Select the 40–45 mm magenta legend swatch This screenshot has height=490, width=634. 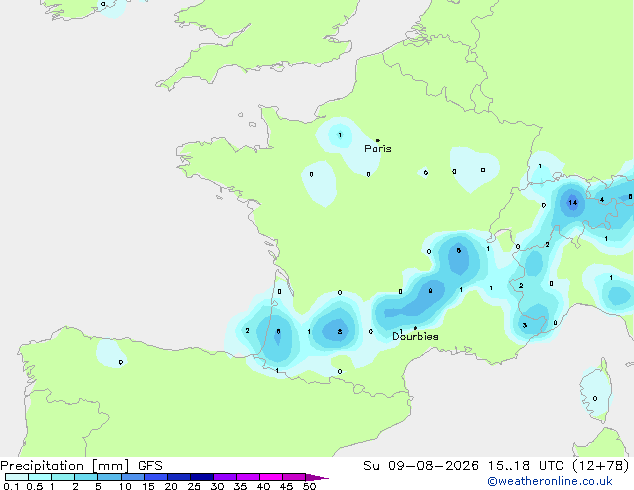coord(271,477)
